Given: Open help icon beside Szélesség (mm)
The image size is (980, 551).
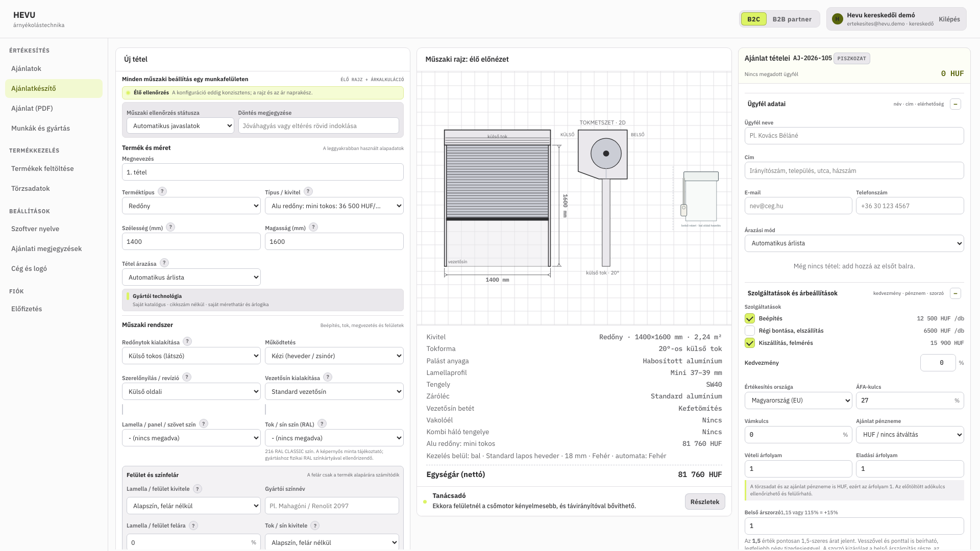Looking at the screenshot, I should pyautogui.click(x=170, y=227).
